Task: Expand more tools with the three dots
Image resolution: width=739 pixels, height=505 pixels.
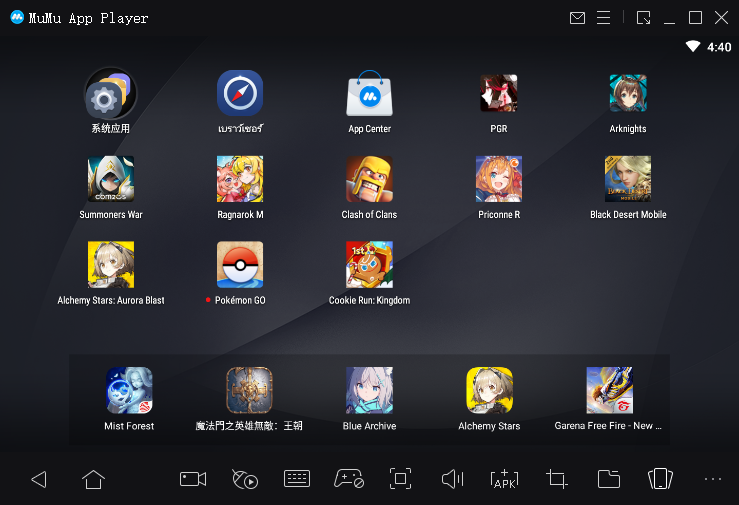Action: 712,479
